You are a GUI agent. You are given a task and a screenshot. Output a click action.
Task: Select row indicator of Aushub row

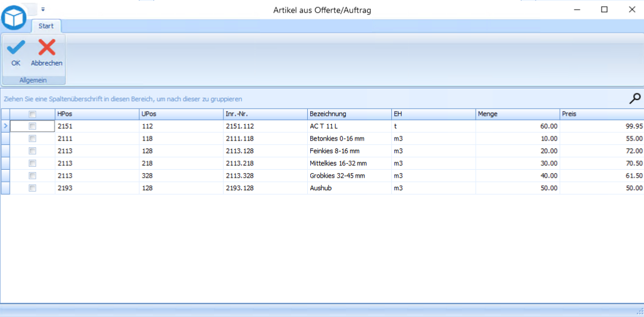coord(5,188)
